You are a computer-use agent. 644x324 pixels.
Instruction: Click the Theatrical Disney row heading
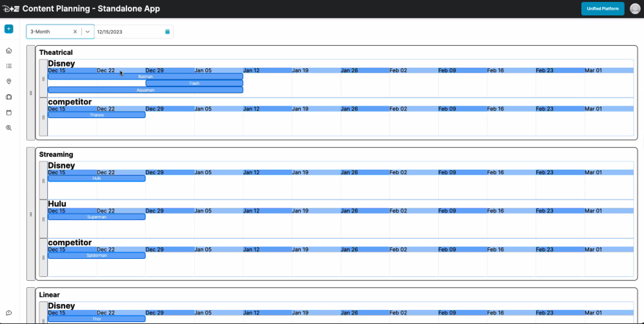61,63
